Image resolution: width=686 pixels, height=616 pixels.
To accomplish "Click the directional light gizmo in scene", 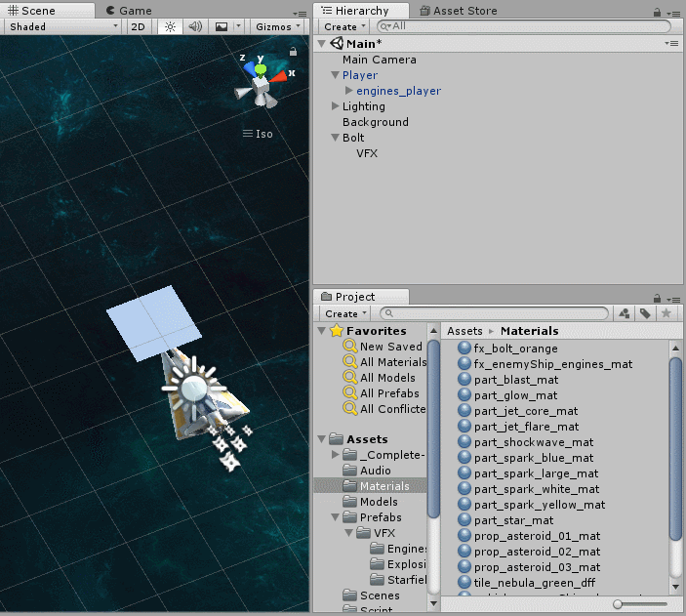I will (x=193, y=388).
